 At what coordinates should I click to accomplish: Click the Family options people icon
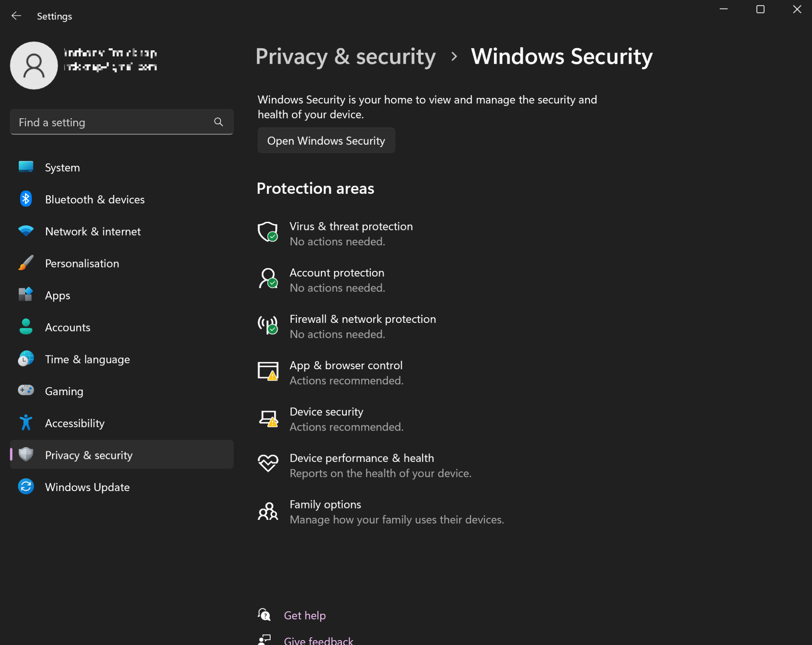[268, 511]
